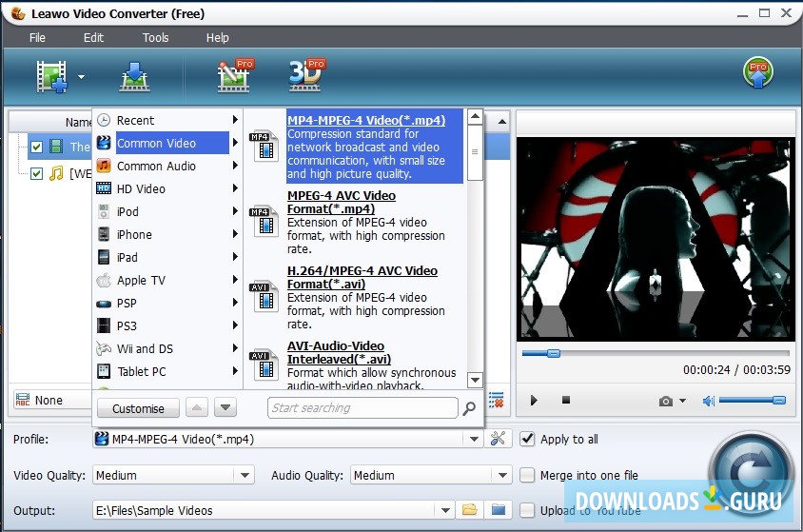Take a snapshot with camera icon

[665, 401]
